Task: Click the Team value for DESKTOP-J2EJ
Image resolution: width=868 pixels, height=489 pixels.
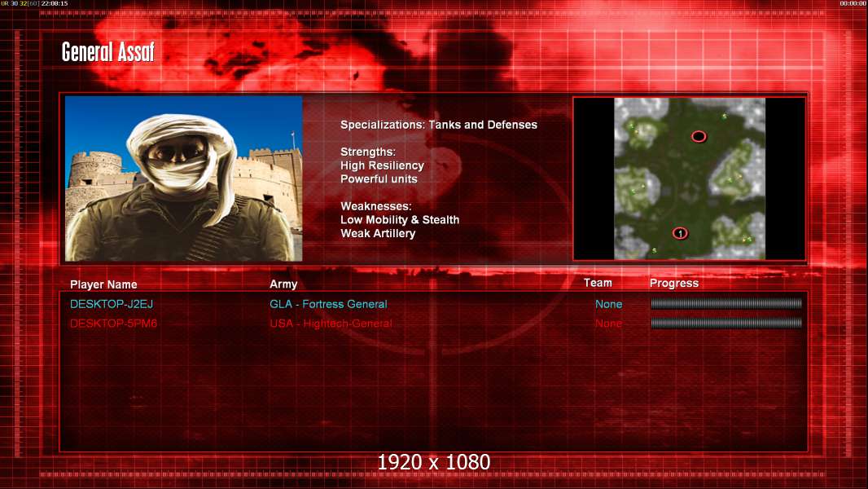Action: click(x=608, y=304)
